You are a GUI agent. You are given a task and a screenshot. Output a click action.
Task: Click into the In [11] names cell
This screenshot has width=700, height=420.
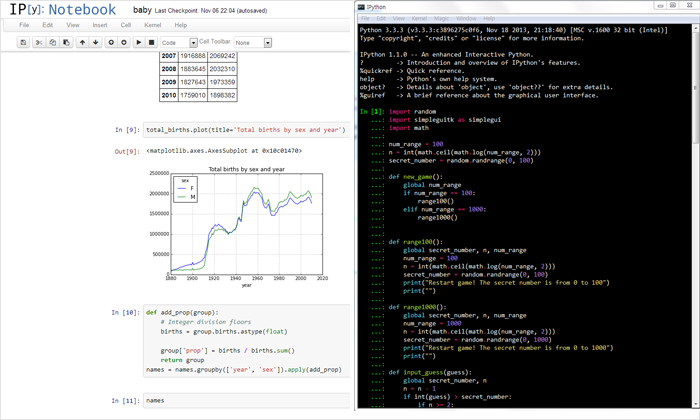click(x=246, y=401)
